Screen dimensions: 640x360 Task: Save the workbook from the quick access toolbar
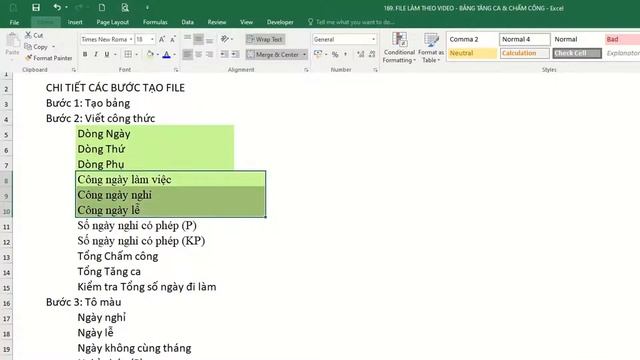coord(36,7)
